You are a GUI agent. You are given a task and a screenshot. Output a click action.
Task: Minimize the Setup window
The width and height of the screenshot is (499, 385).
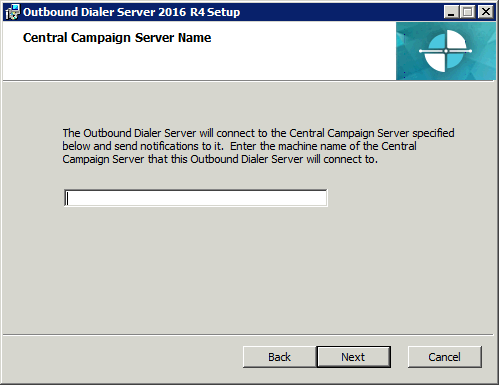pos(451,12)
